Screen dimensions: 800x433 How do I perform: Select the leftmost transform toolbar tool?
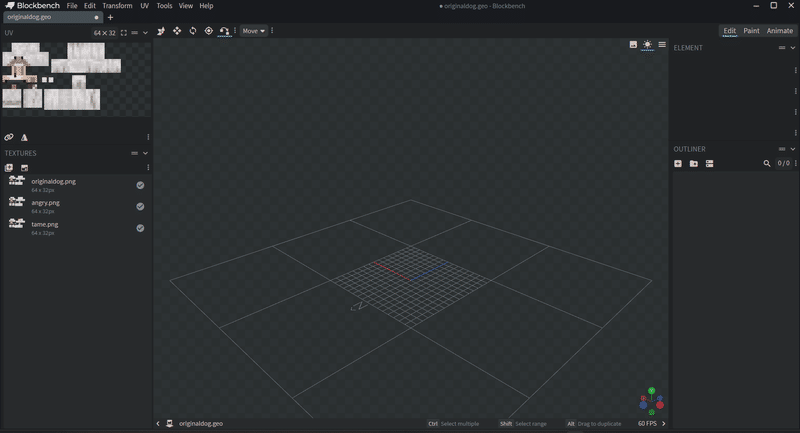click(x=161, y=31)
